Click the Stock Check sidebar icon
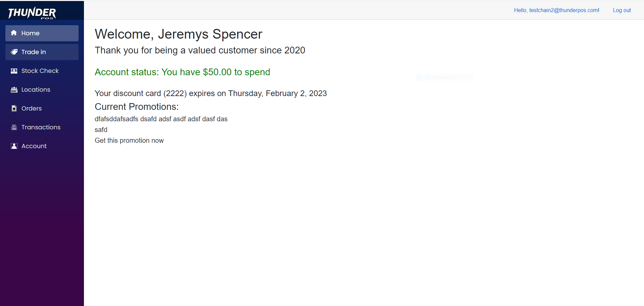The height and width of the screenshot is (306, 644). [14, 71]
